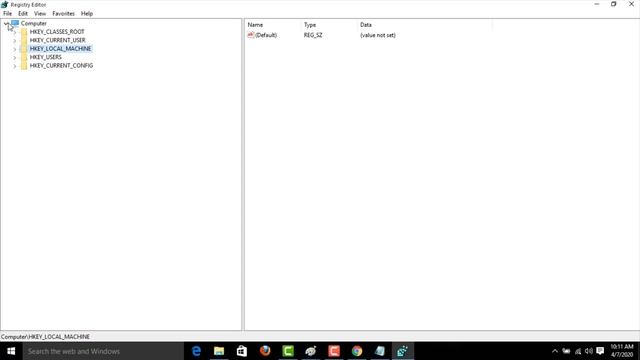640x360 pixels.
Task: Click the (Default) string value icon
Action: [x=251, y=35]
